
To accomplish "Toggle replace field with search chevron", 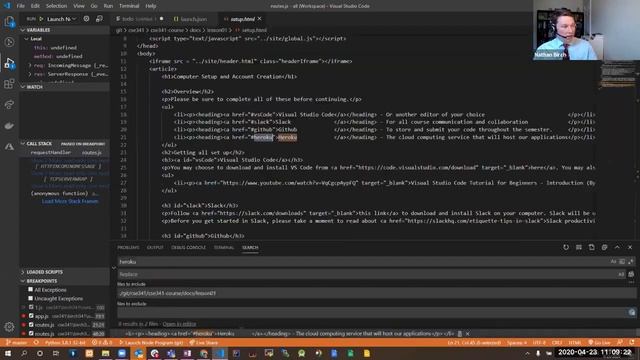I will (114, 268).
